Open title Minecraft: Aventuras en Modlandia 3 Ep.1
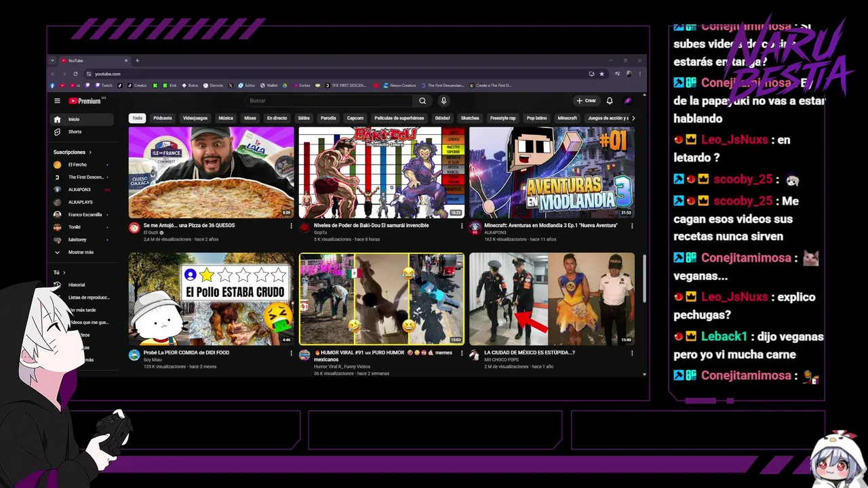Image resolution: width=868 pixels, height=488 pixels. coord(551,225)
